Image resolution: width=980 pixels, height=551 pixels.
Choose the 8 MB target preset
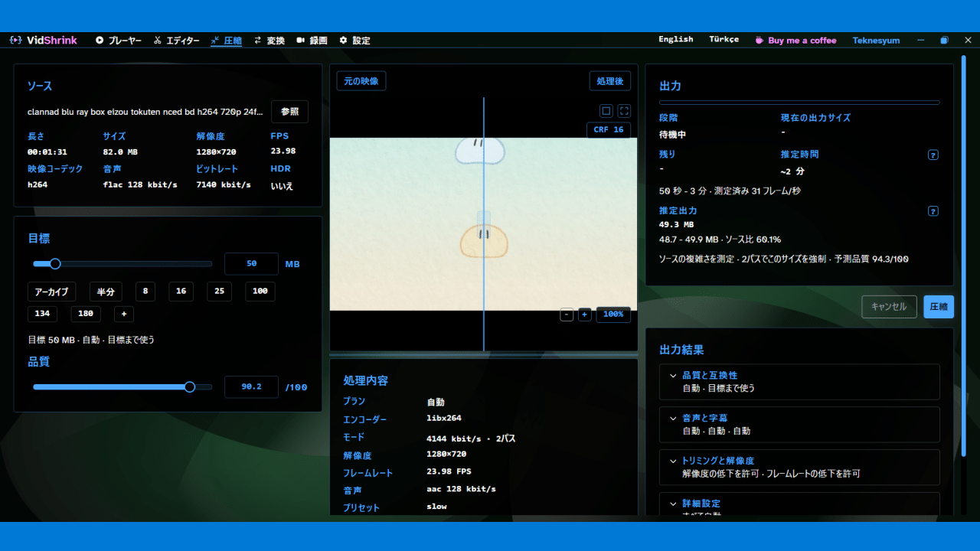(x=145, y=292)
